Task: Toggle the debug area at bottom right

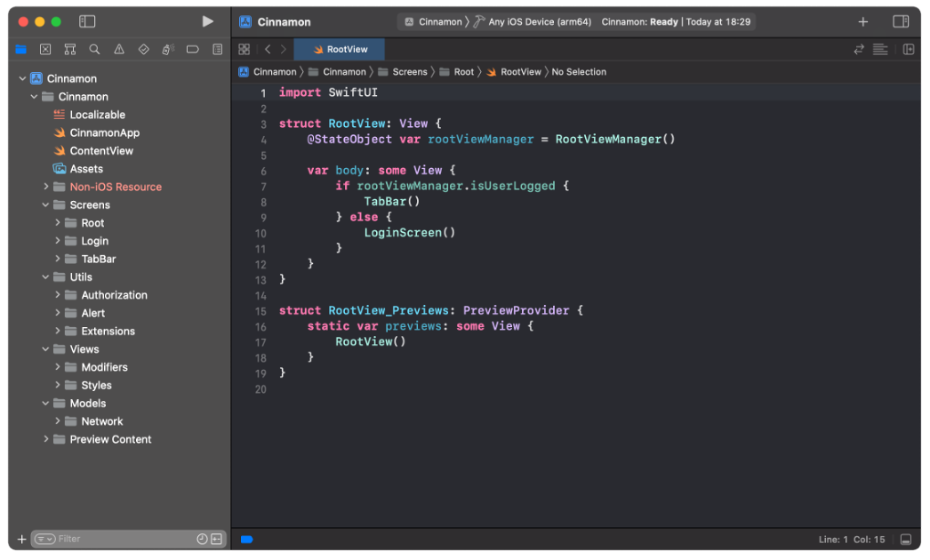Action: coord(905,540)
